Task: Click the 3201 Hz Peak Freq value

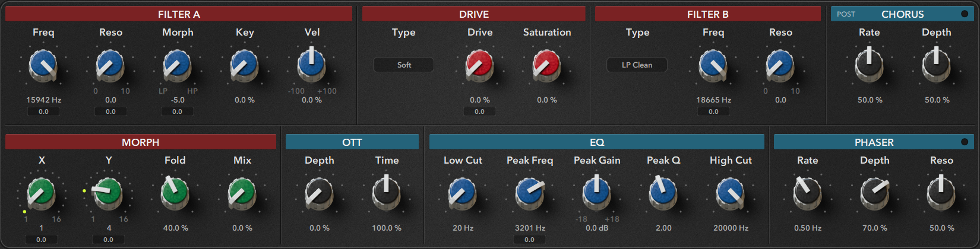Action: pos(530,228)
